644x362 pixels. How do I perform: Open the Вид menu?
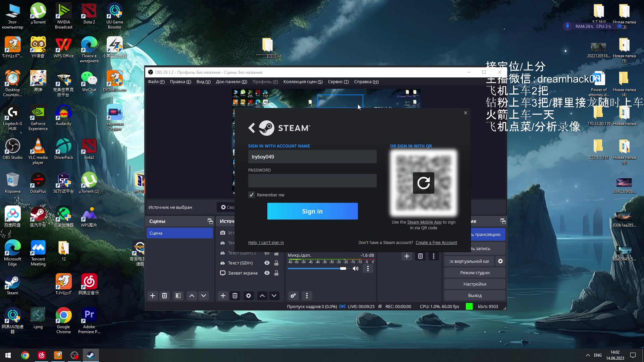point(204,82)
